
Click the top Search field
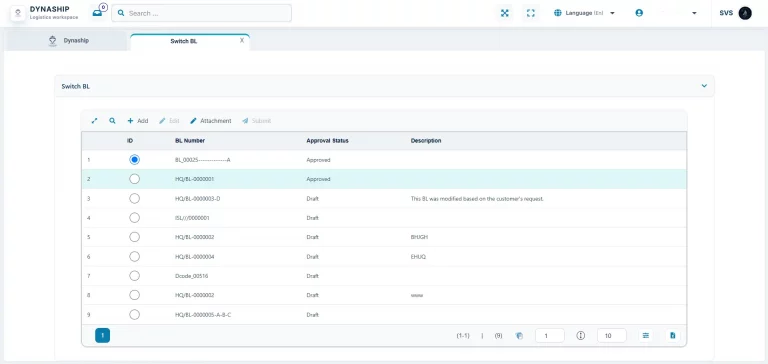click(x=201, y=13)
